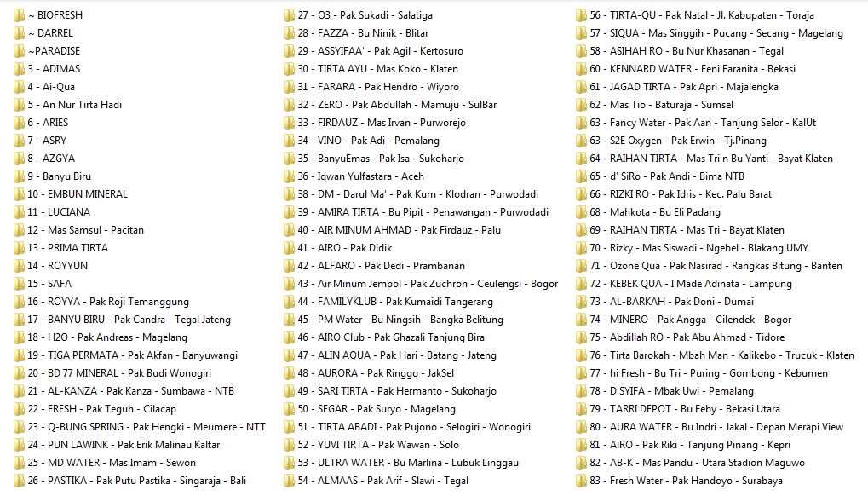
Task: Click '64 - RAIHAN TIRTA' Bayat Klaten name
Action: 711,159
